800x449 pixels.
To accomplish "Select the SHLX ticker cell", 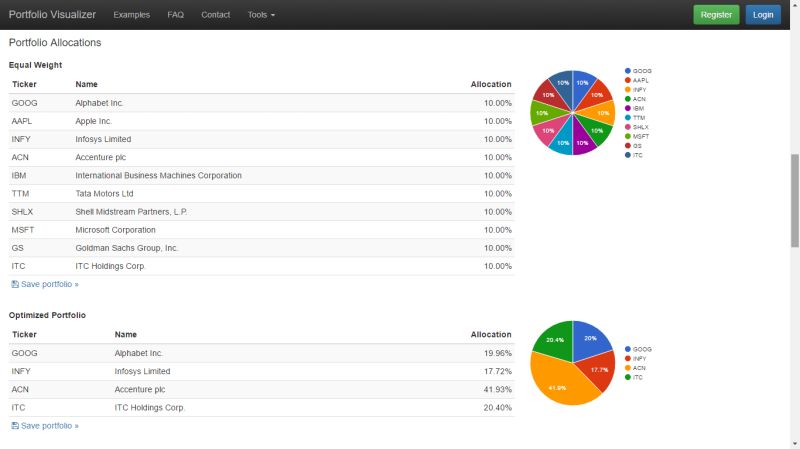I will click(x=22, y=212).
